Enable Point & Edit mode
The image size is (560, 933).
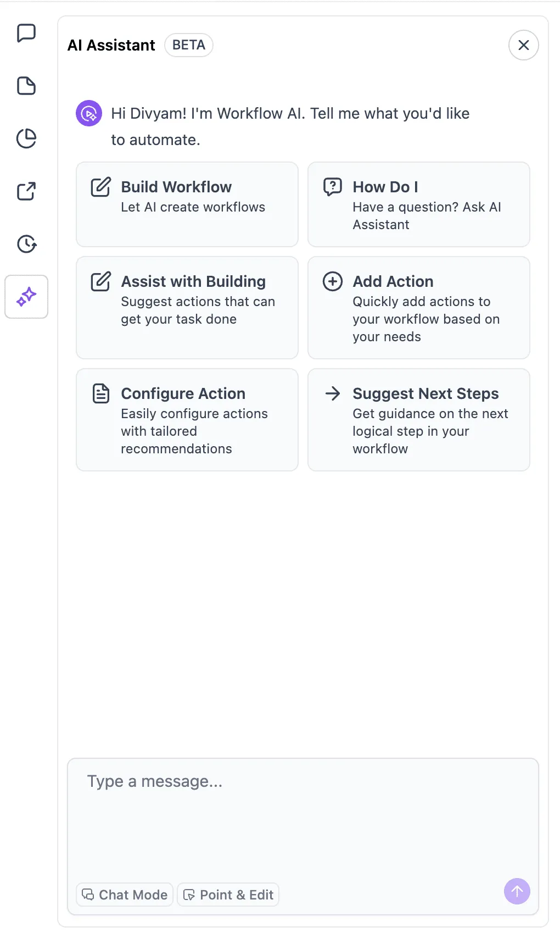tap(228, 895)
